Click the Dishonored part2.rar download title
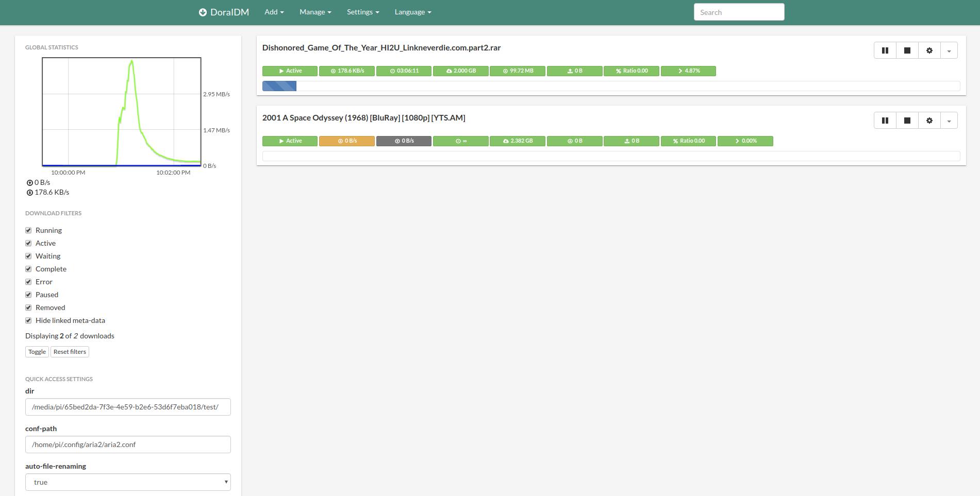980x496 pixels. [x=381, y=47]
